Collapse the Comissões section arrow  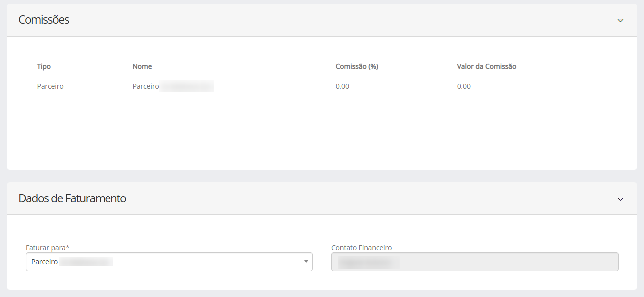click(x=620, y=20)
